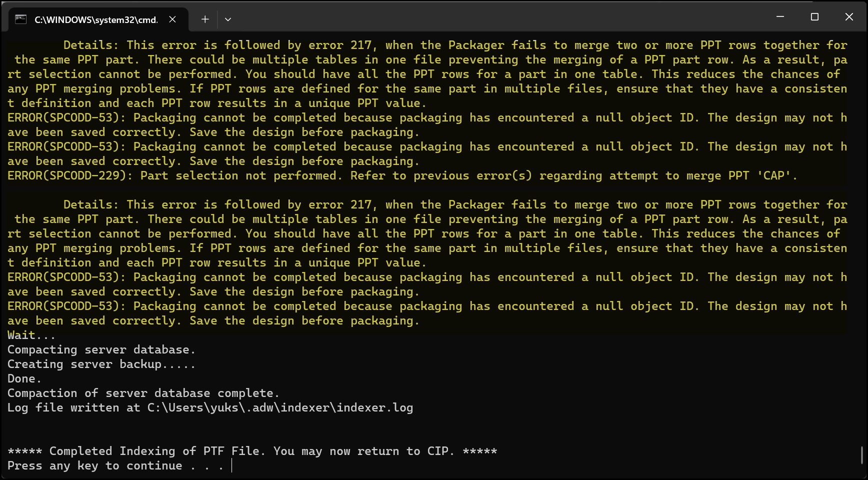Open the new tab profile dropdown chevron

coord(228,19)
